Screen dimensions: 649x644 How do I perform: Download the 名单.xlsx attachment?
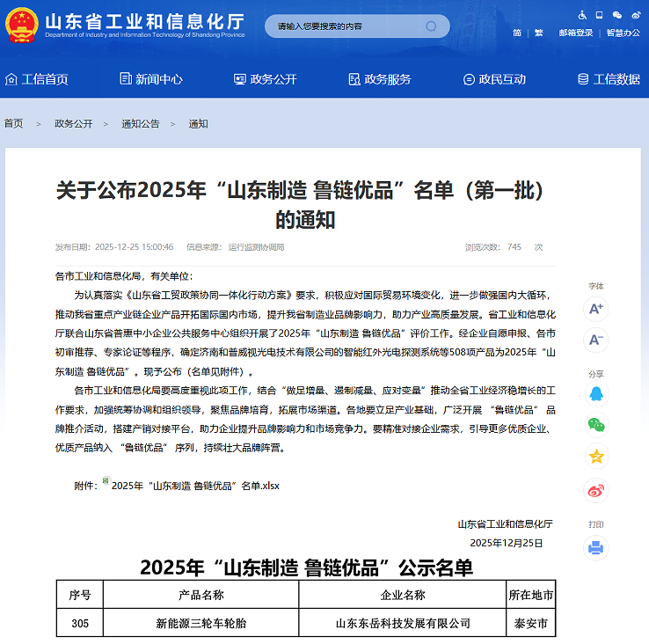pos(194,485)
